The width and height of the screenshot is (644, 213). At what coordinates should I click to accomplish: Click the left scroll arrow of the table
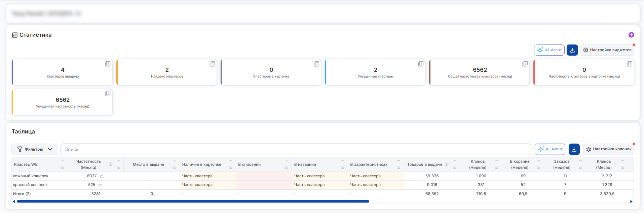coord(14,202)
